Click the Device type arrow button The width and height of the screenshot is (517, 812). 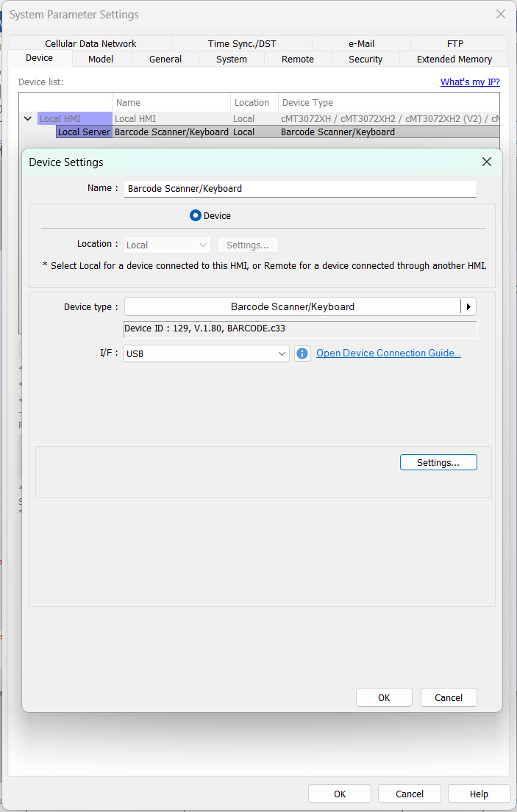tap(468, 306)
